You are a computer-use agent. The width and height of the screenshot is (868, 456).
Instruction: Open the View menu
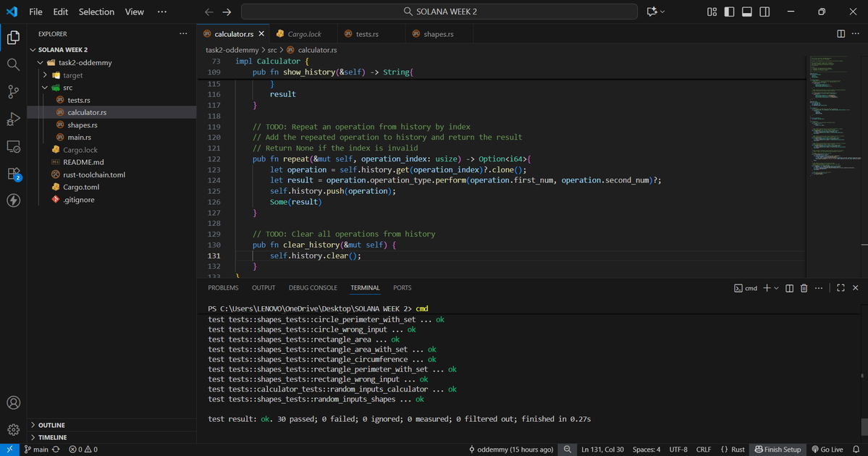[135, 12]
